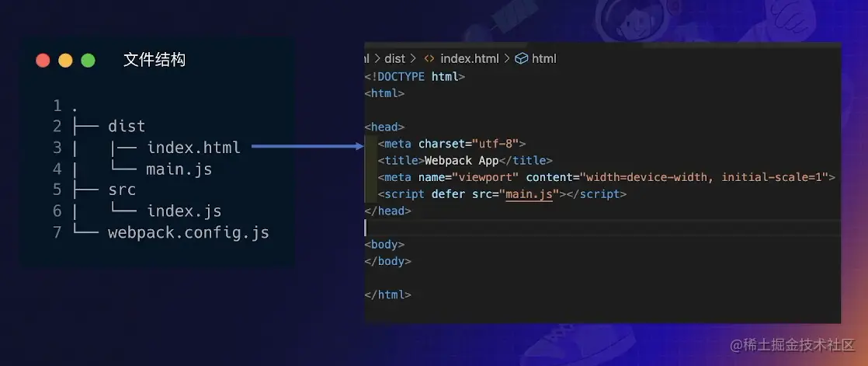
Task: Select the dist breadcrumb segment
Action: pyautogui.click(x=394, y=59)
